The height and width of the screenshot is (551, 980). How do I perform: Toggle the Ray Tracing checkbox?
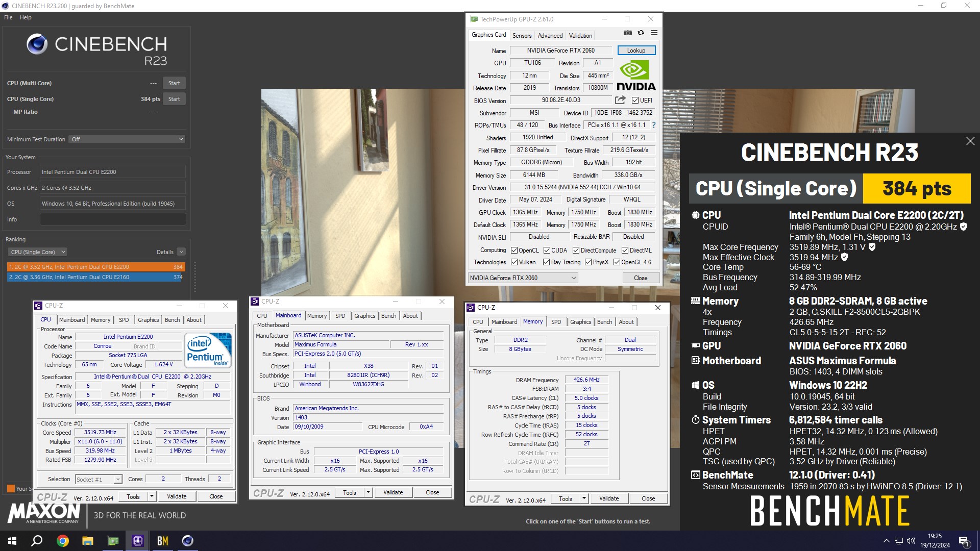546,262
